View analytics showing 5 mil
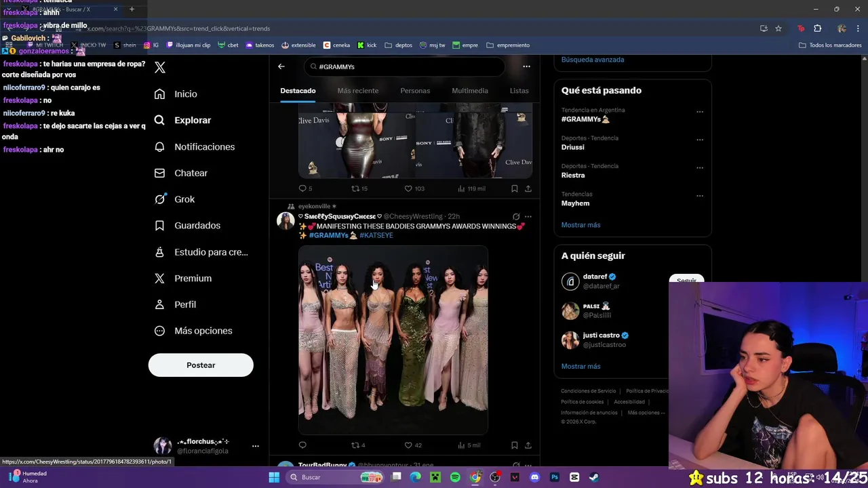The width and height of the screenshot is (868, 488). click(469, 445)
